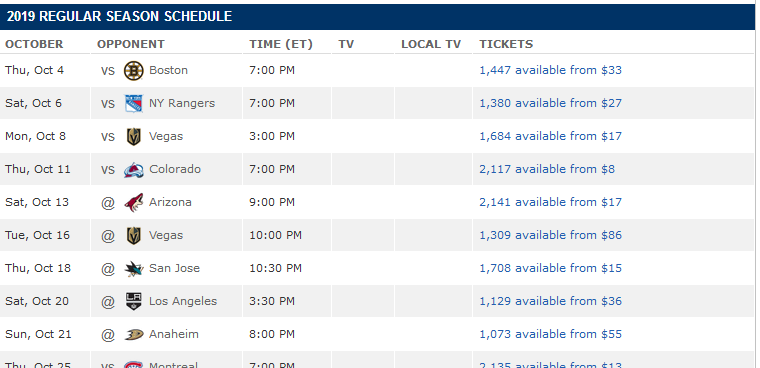The height and width of the screenshot is (368, 760).
Task: Open the Boston team link
Action: point(168,70)
